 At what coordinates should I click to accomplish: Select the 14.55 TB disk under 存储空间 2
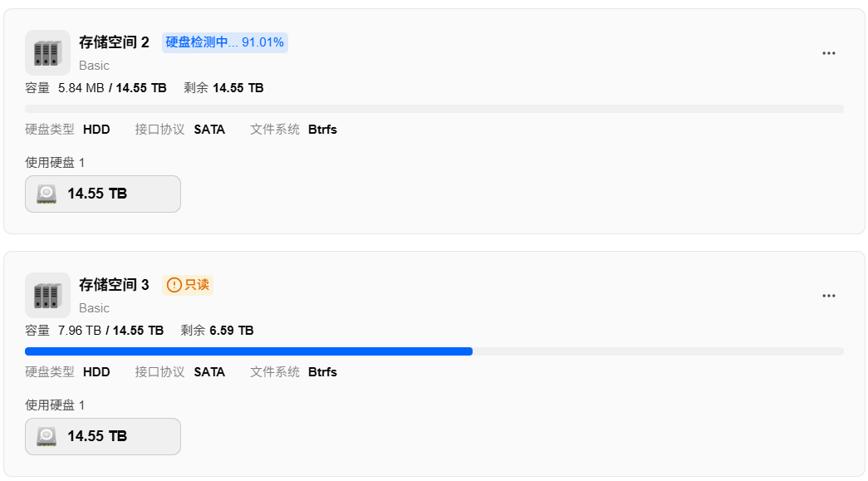tap(103, 194)
